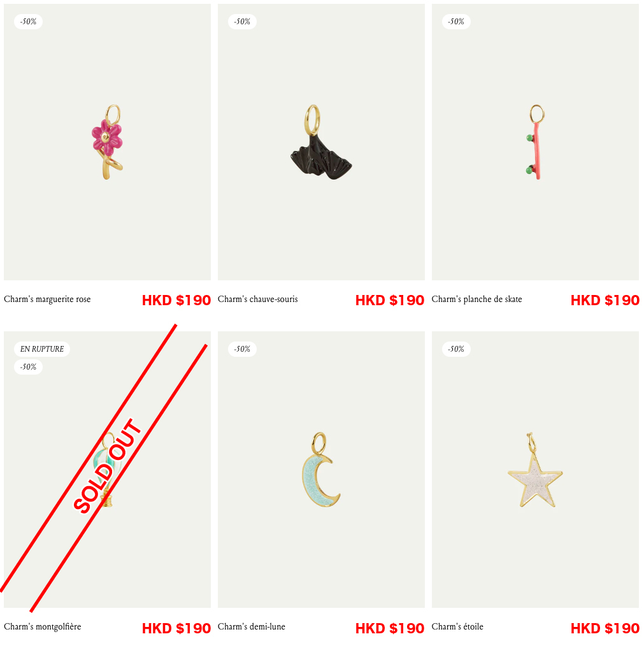This screenshot has width=644, height=669.
Task: Click the -50% badge on marguerite rose
Action: pos(28,21)
